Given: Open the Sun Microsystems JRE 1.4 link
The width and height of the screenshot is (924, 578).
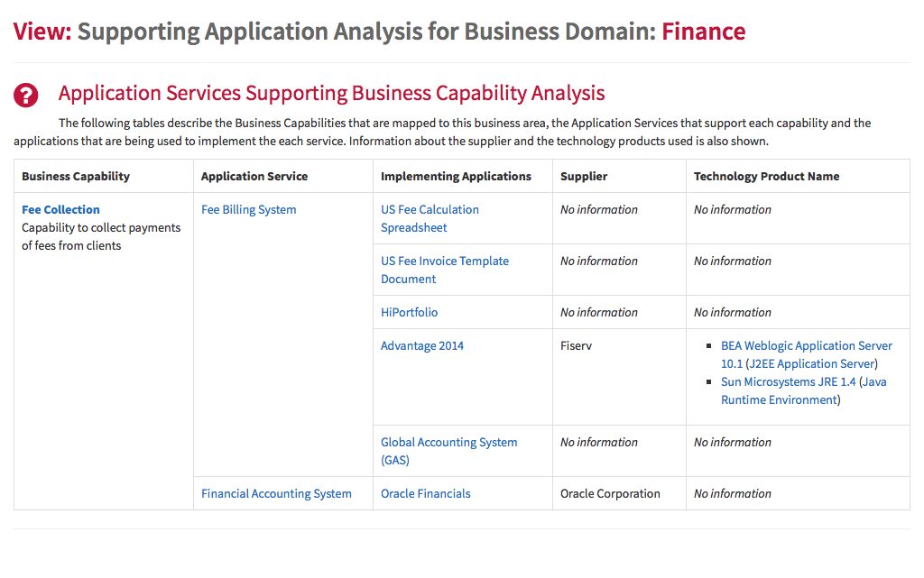Looking at the screenshot, I should tap(789, 381).
